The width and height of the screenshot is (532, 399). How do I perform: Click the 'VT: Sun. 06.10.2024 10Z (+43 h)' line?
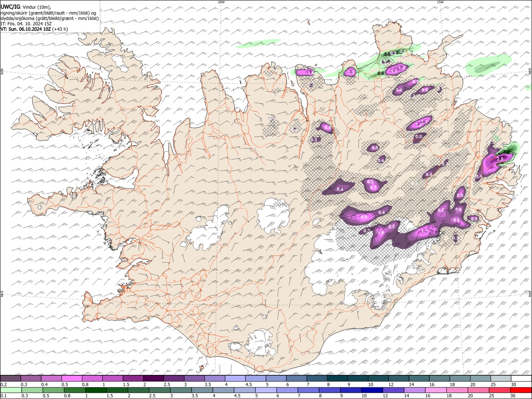point(34,29)
